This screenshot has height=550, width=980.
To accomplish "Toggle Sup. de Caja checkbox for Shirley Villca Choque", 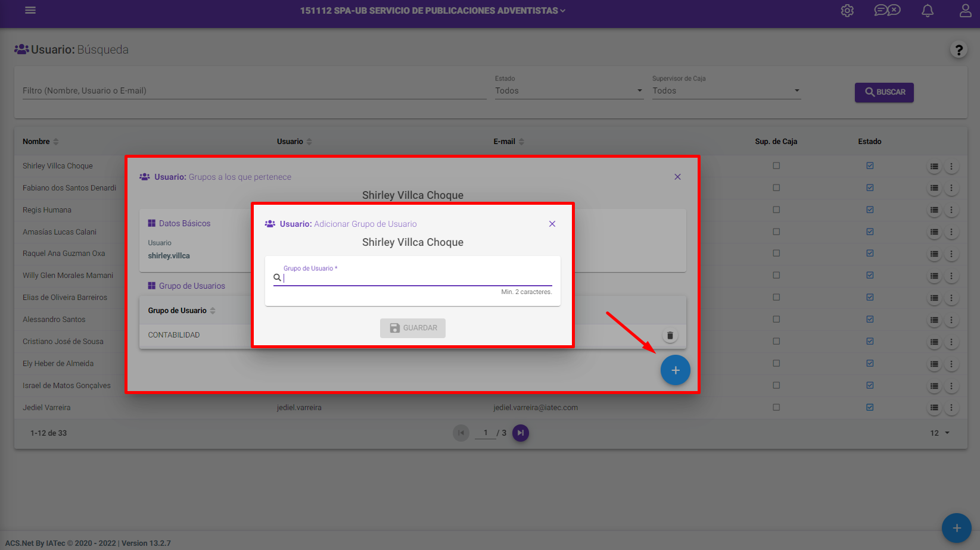I will pos(776,166).
